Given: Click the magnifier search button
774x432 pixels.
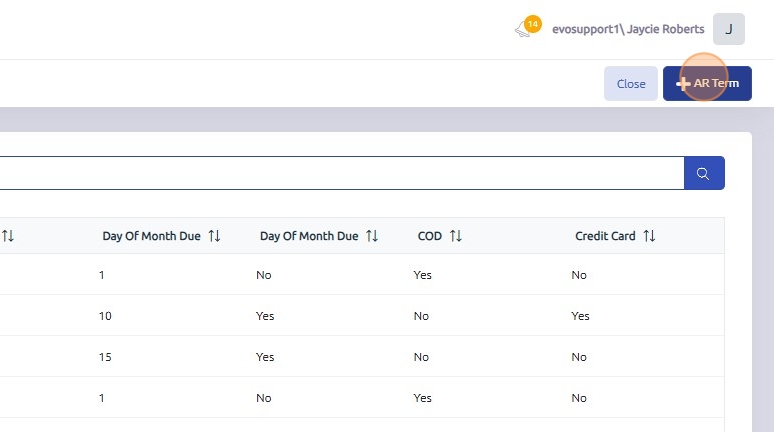Looking at the screenshot, I should click(704, 173).
